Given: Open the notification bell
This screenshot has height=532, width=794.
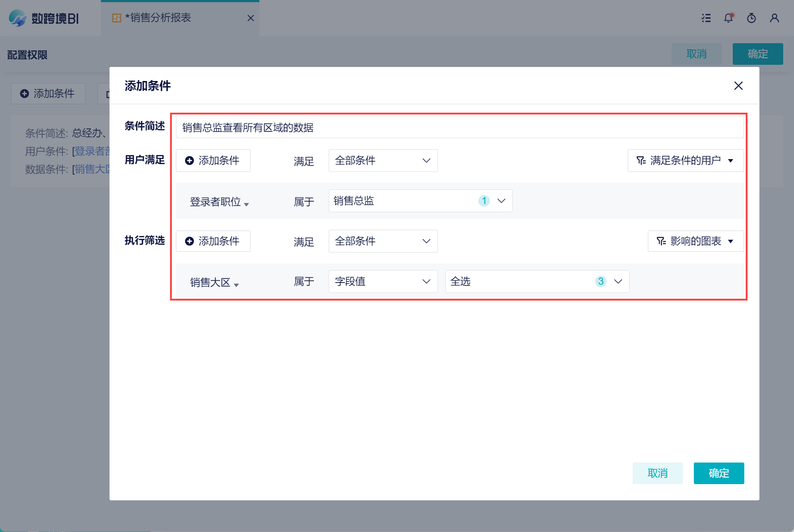Looking at the screenshot, I should click(728, 18).
